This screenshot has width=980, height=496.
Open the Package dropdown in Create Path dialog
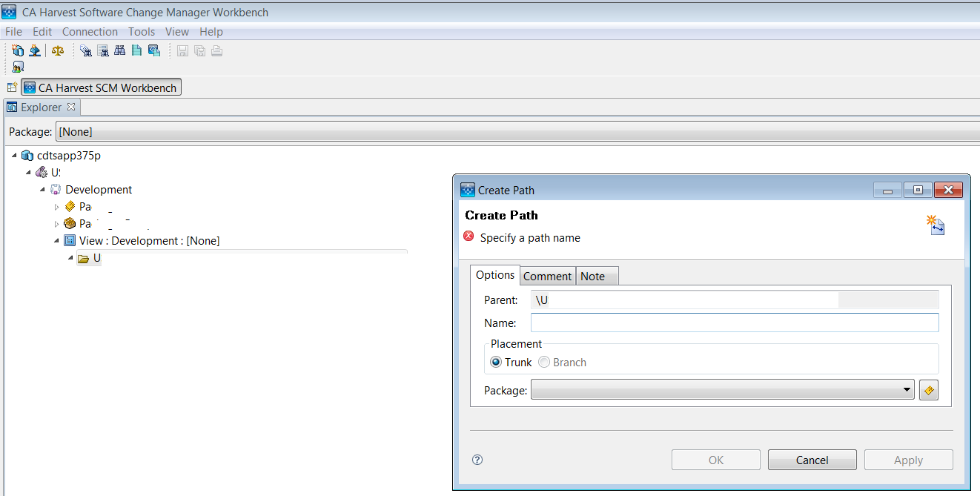[x=906, y=389]
